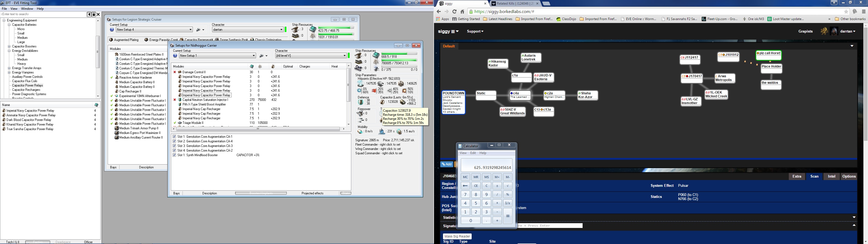The width and height of the screenshot is (868, 244).
Task: Uncheck Slot 1 Genolution Core Augmentation CA-1
Action: (174, 136)
